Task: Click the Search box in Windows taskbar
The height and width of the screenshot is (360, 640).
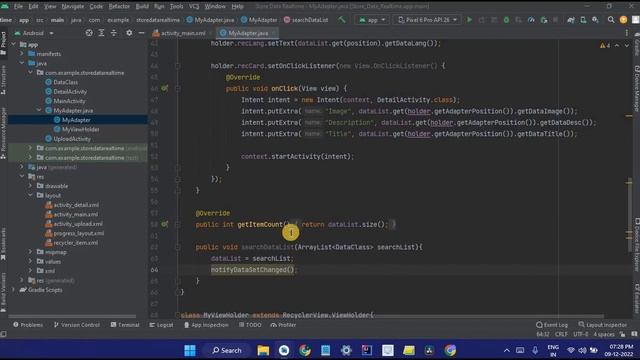Action: point(227,350)
